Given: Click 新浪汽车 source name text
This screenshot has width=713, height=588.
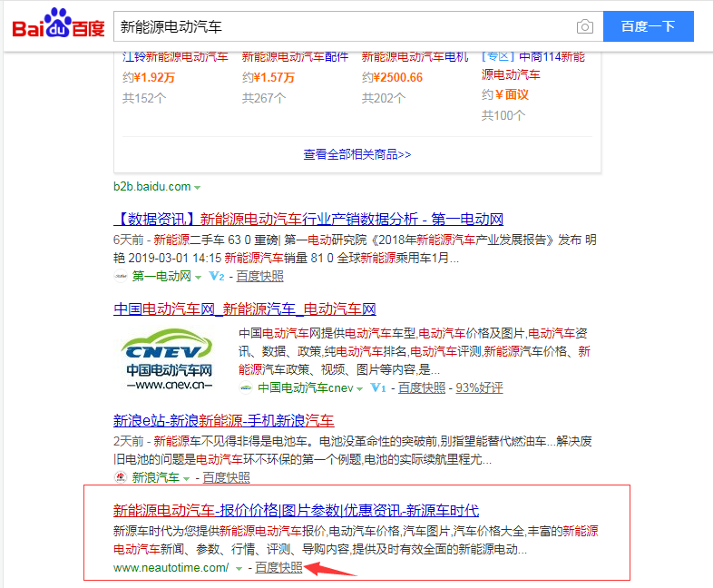Looking at the screenshot, I should 155,477.
